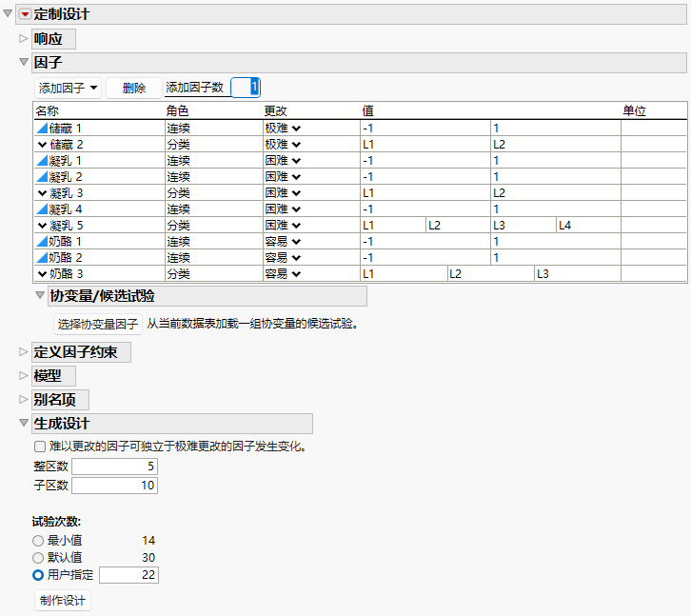Click the 单位 cell for 凝乳 2
Viewport: 691px width, 616px height.
coord(654,177)
